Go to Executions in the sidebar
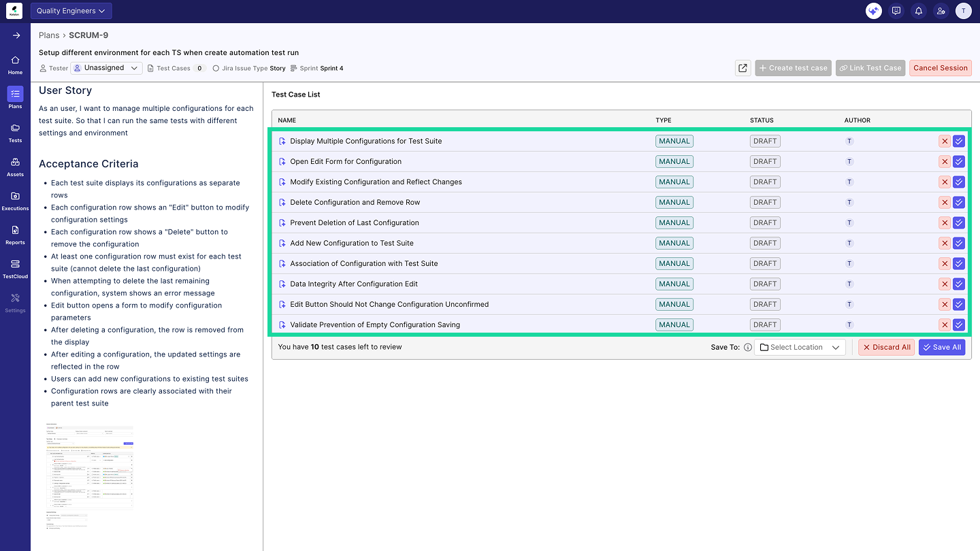Screen dimensions: 980x551 point(15,201)
